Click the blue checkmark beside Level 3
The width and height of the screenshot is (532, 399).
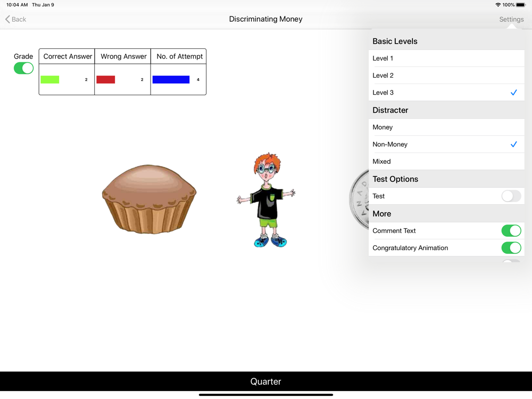coord(514,93)
